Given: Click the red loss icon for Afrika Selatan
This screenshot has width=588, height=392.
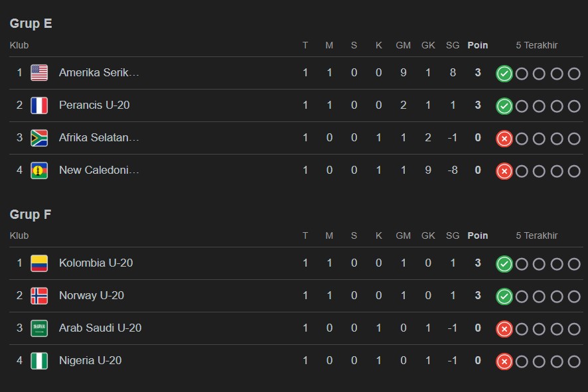Looking at the screenshot, I should point(504,139).
